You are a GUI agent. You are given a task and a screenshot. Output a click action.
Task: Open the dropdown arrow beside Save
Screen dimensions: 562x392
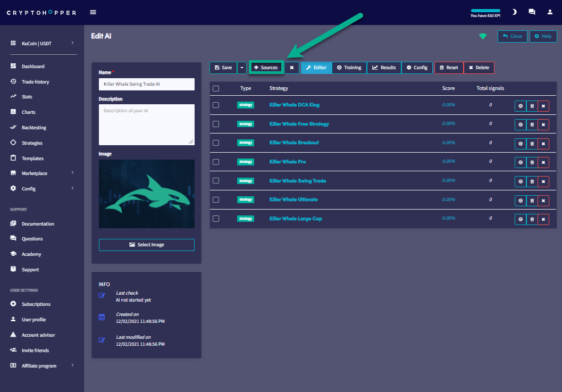coord(242,68)
